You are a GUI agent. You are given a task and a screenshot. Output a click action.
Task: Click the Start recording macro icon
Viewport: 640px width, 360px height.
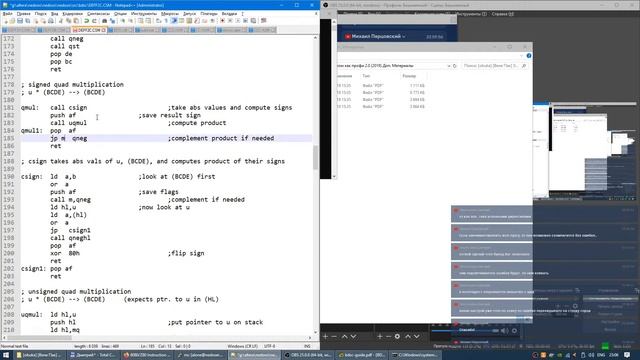coord(222,20)
